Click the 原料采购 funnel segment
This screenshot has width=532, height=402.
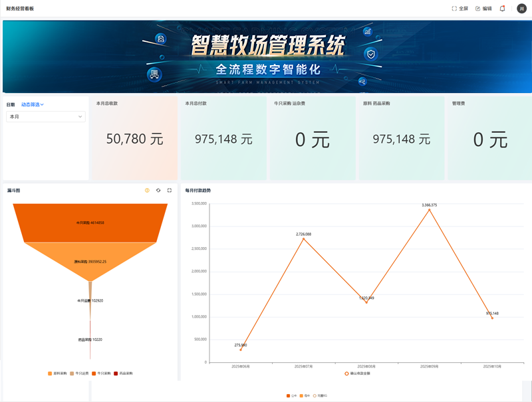(90, 260)
